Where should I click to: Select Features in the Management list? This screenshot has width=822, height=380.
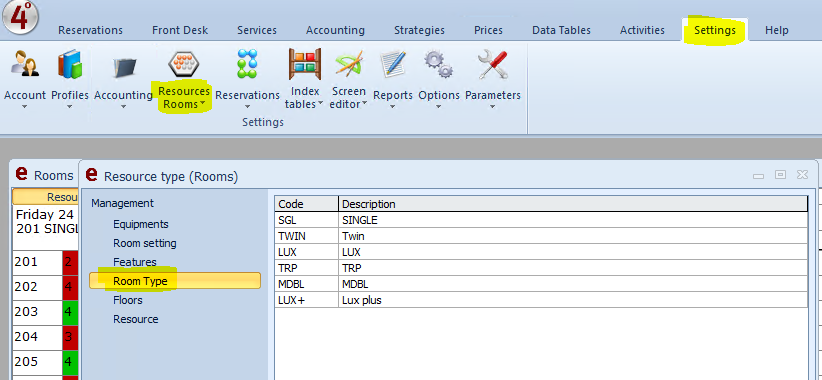[135, 262]
